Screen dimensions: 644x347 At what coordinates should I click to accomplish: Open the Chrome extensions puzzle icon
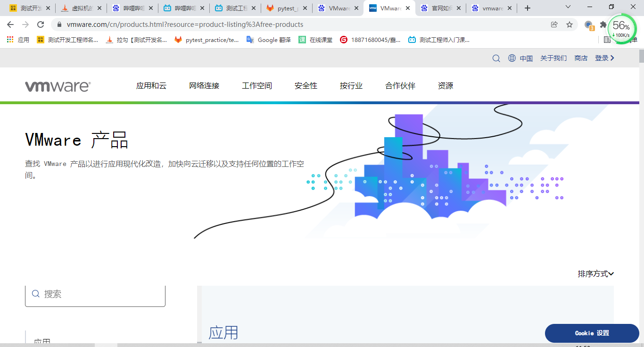[603, 25]
